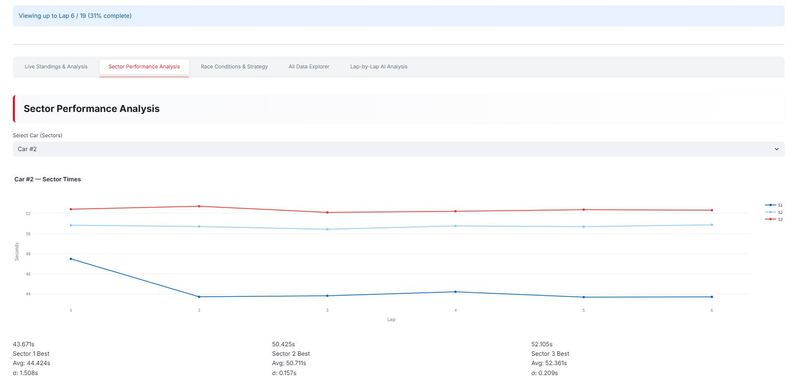Click the 'Avg: 50.711s' text
This screenshot has height=380, width=806.
(x=289, y=363)
